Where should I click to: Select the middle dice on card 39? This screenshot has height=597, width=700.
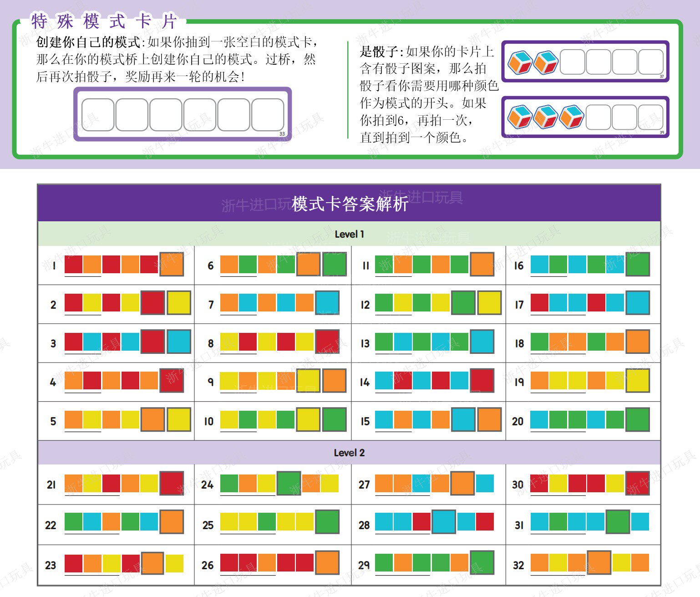point(546,117)
